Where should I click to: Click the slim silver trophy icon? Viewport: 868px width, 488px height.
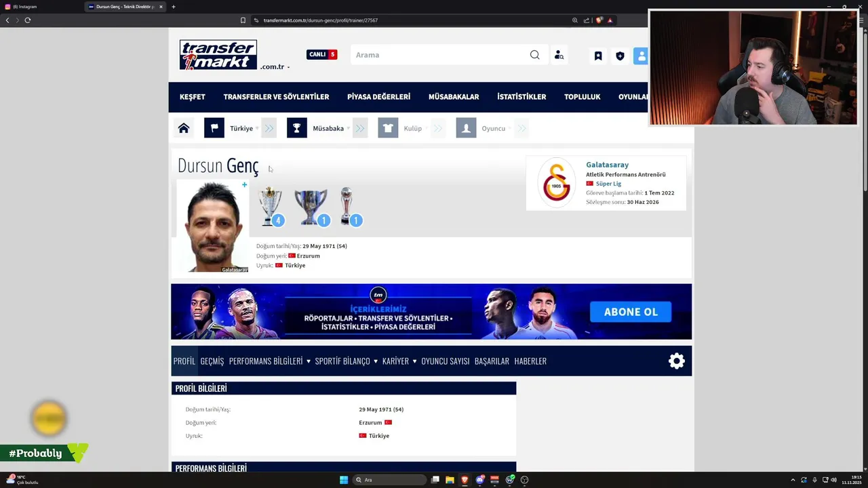tap(347, 206)
